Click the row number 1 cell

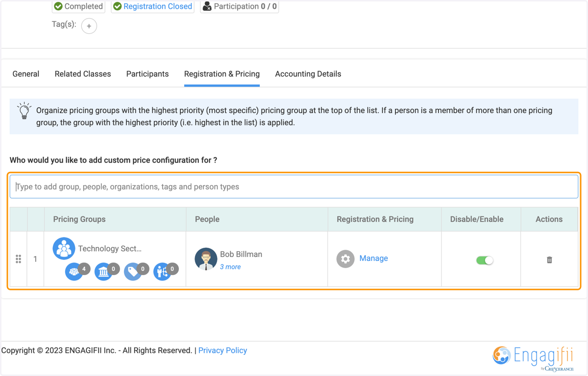coord(35,259)
